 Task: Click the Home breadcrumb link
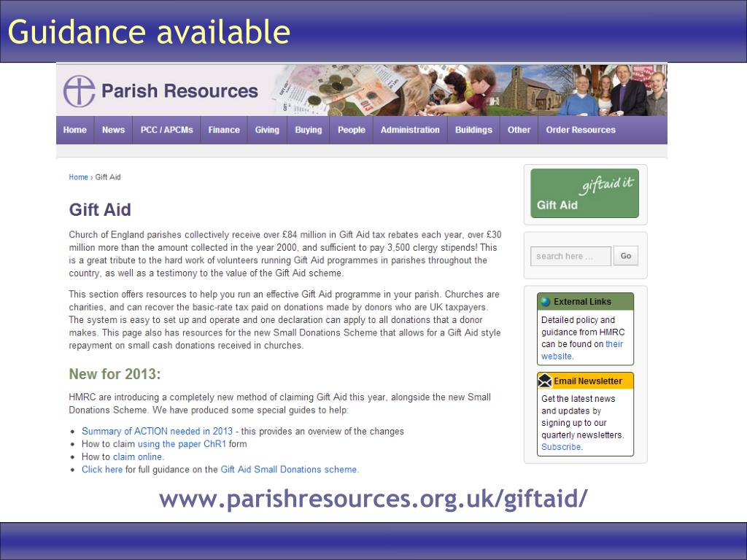(x=78, y=177)
